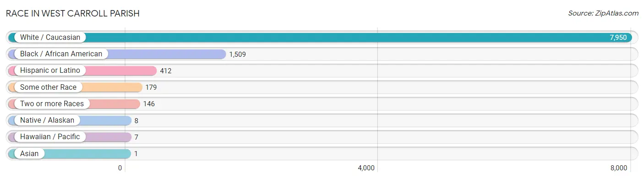The height and width of the screenshot is (179, 644).
Task: Click the 179 value beside the orange bar
Action: [151, 87]
